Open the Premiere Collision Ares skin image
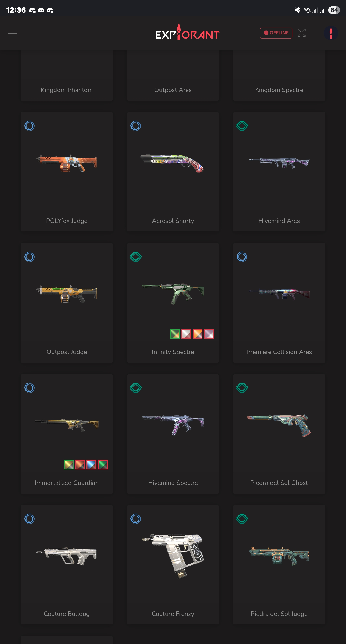Image resolution: width=346 pixels, height=644 pixels. tap(279, 294)
